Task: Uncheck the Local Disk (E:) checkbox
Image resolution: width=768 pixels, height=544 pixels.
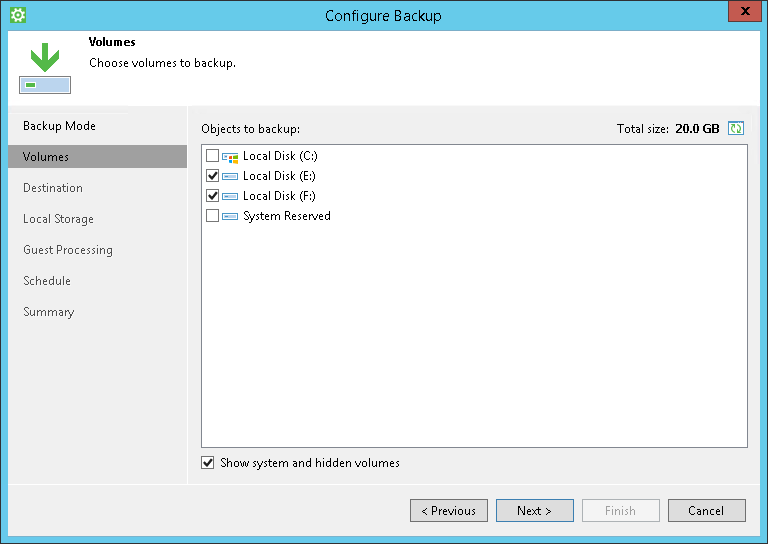Action: (x=212, y=176)
